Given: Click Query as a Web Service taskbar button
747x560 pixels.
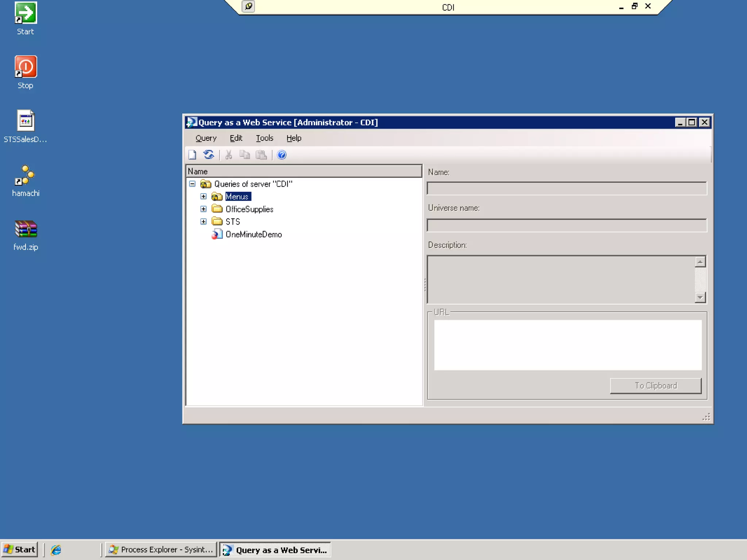Looking at the screenshot, I should (x=275, y=550).
